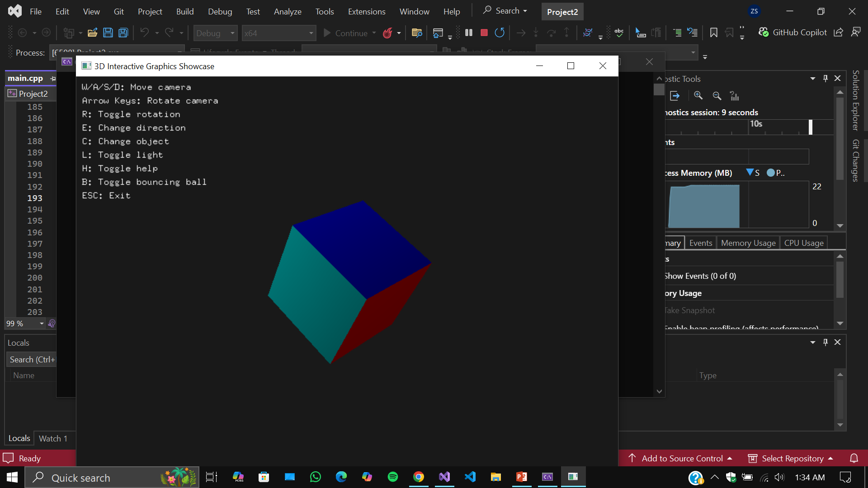
Task: Save the current file
Action: pyautogui.click(x=108, y=33)
